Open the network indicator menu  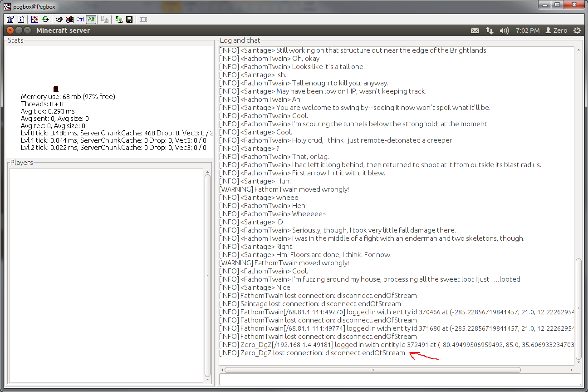pos(489,30)
